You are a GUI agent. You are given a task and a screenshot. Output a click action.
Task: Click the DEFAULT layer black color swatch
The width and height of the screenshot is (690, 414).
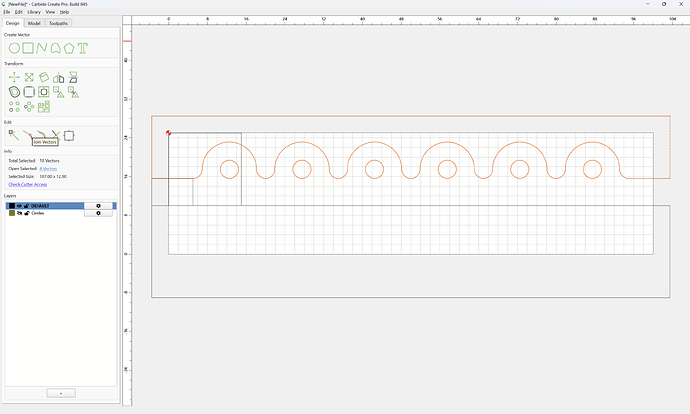point(12,206)
